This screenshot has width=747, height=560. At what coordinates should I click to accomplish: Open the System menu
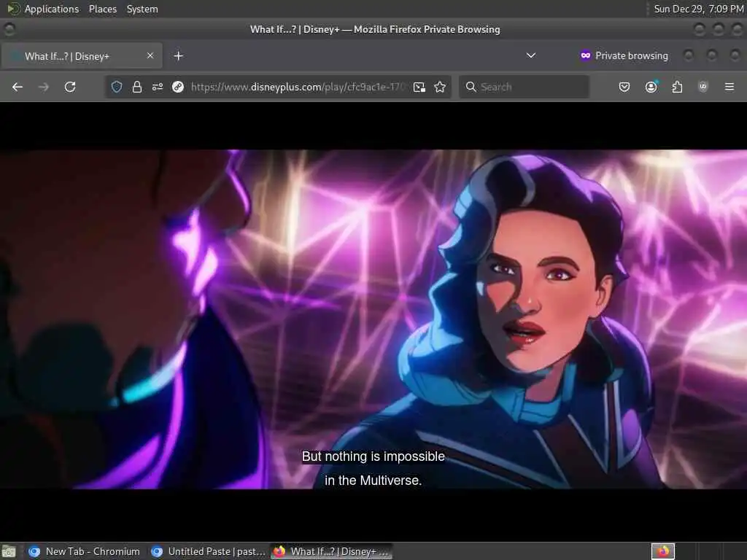tap(142, 9)
